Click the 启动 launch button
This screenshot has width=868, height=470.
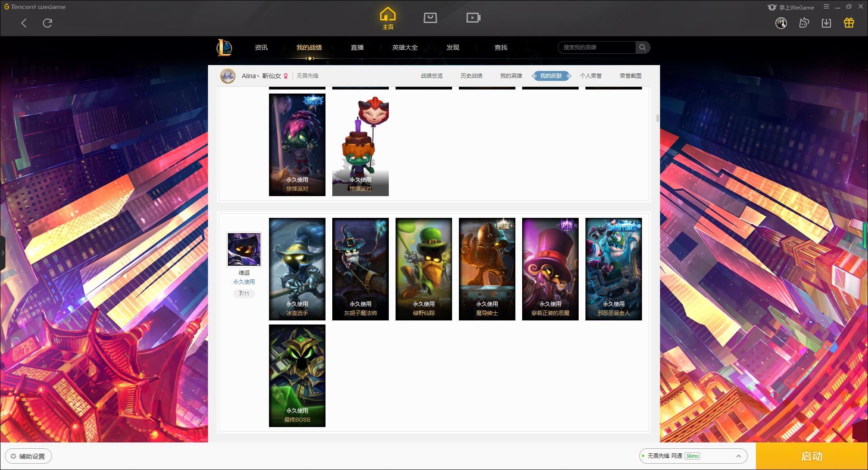(x=811, y=456)
